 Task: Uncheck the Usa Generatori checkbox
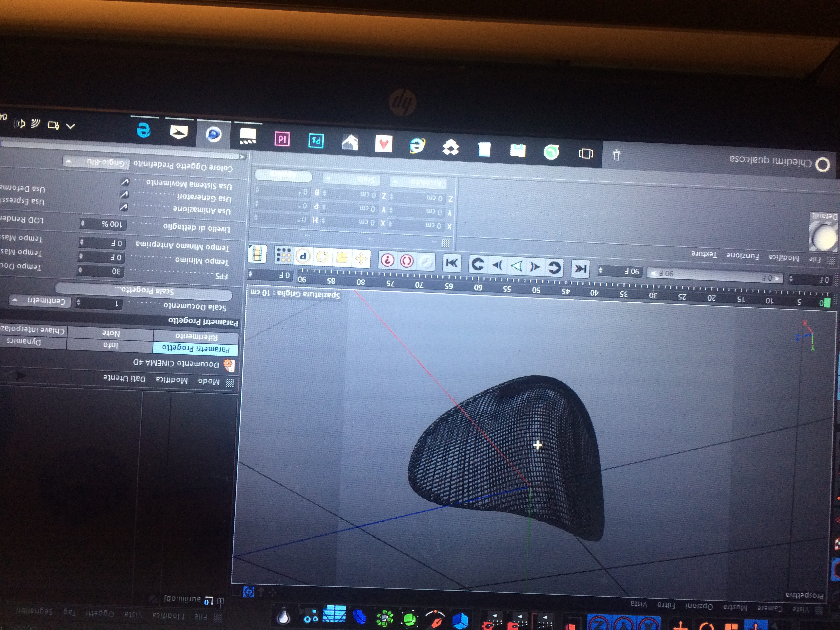click(x=124, y=195)
